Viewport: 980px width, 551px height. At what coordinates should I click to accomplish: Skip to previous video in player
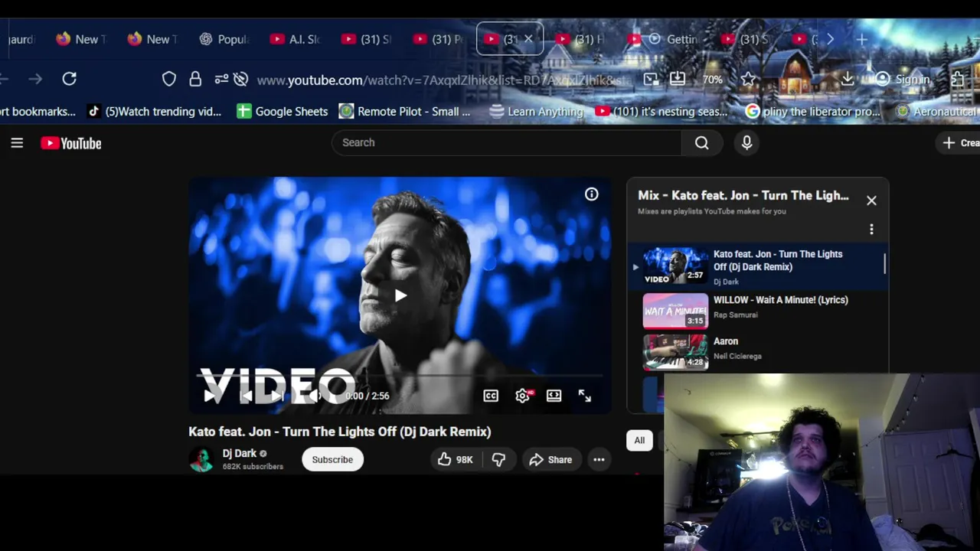click(x=247, y=396)
